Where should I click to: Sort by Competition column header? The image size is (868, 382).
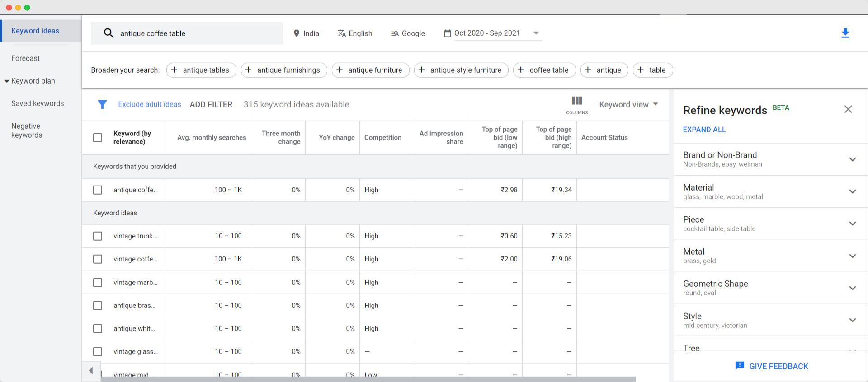coord(383,138)
